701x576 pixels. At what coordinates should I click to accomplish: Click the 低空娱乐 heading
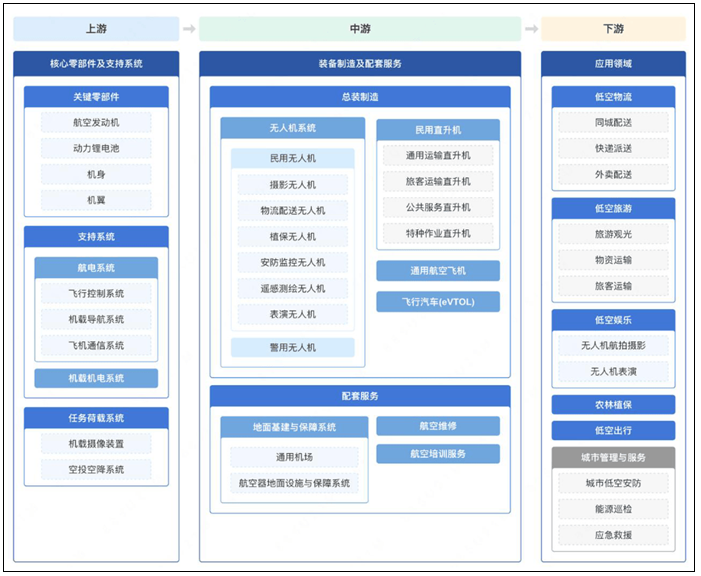[x=613, y=320]
